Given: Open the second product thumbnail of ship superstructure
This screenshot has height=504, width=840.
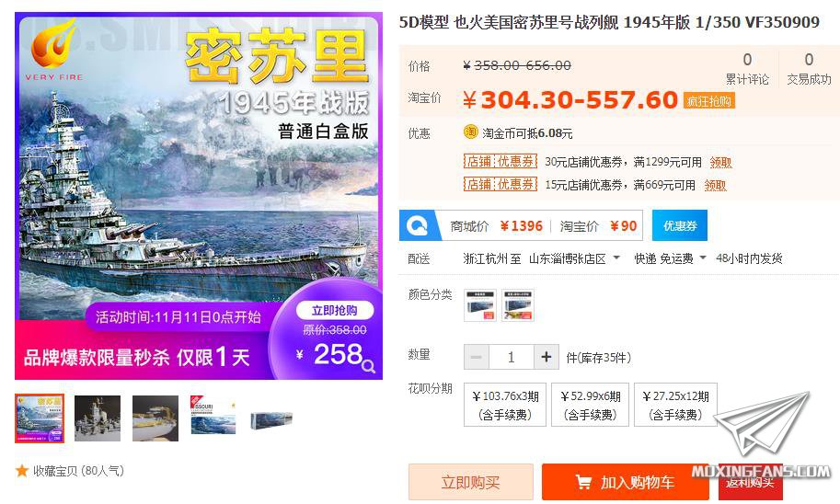Looking at the screenshot, I should click(98, 418).
